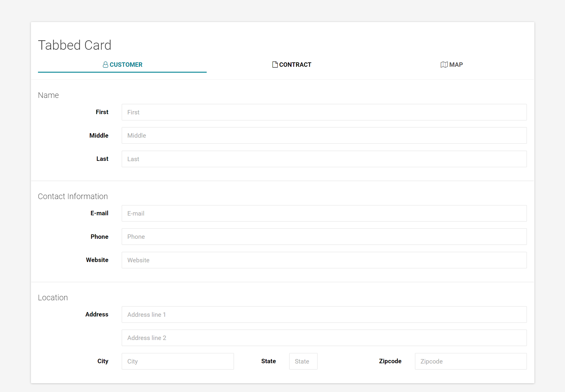This screenshot has height=392, width=565.
Task: Click the Map tab map icon
Action: (444, 65)
